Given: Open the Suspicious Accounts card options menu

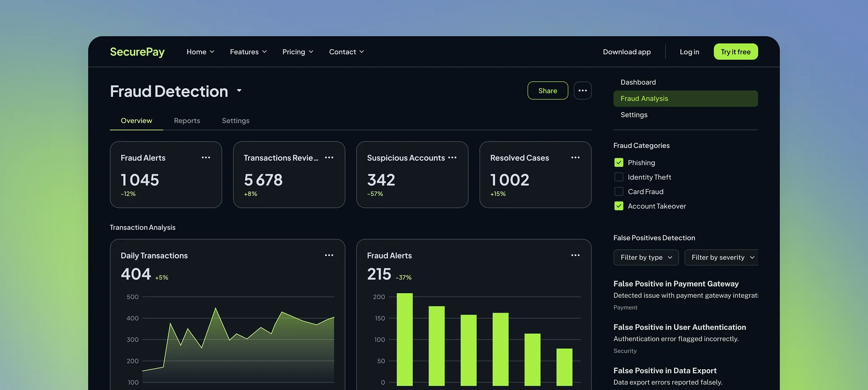Looking at the screenshot, I should coord(452,157).
